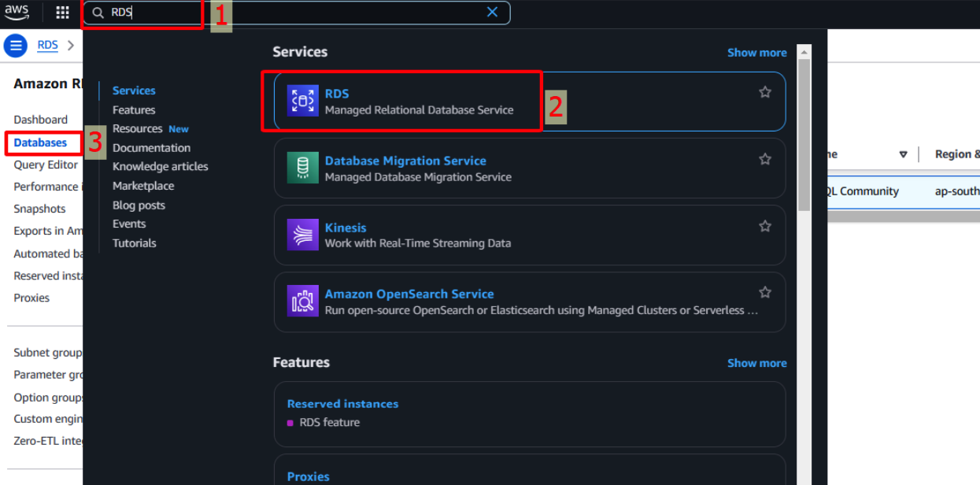Image resolution: width=980 pixels, height=485 pixels.
Task: Open the RDS service result
Action: tap(530, 102)
